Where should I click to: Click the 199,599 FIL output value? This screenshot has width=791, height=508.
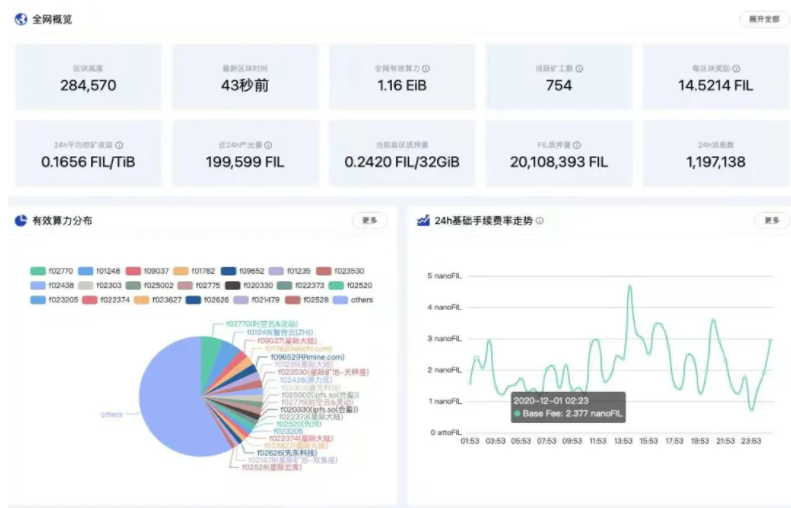pos(245,162)
